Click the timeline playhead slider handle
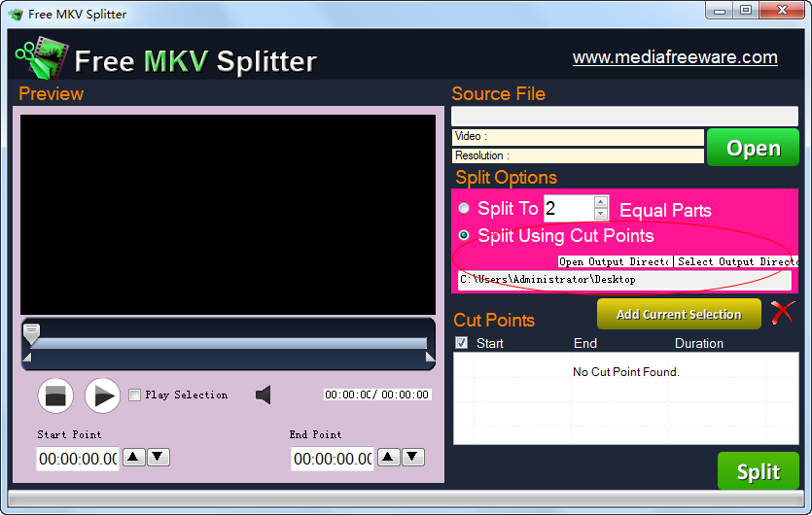The width and height of the screenshot is (812, 515). [x=31, y=334]
